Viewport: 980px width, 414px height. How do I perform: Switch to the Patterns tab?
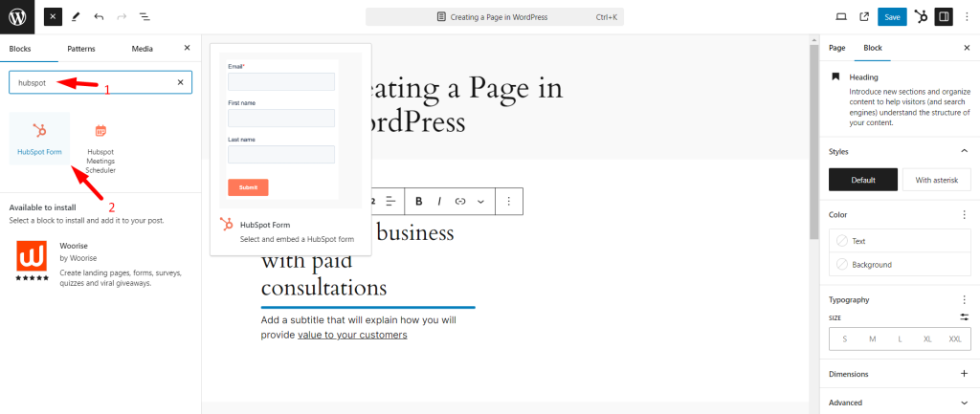point(82,49)
